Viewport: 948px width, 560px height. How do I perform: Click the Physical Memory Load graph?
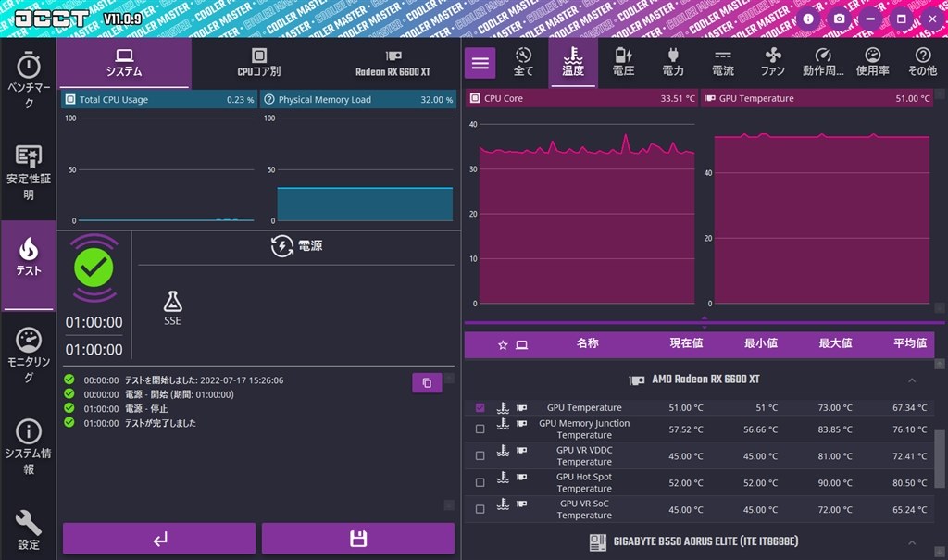pyautogui.click(x=365, y=169)
